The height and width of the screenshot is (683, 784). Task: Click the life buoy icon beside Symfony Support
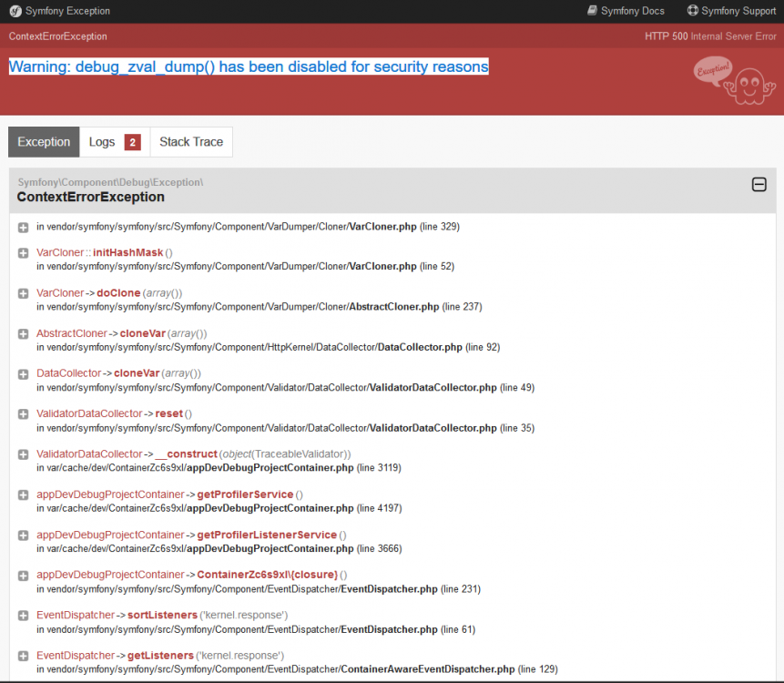pyautogui.click(x=695, y=11)
